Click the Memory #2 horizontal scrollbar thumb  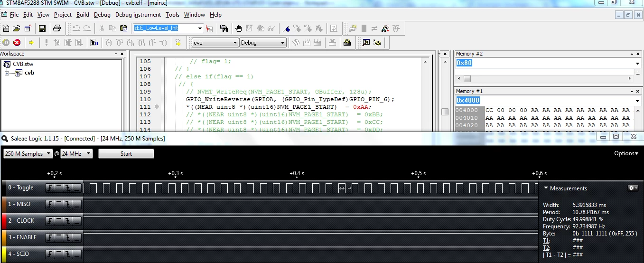pyautogui.click(x=467, y=78)
